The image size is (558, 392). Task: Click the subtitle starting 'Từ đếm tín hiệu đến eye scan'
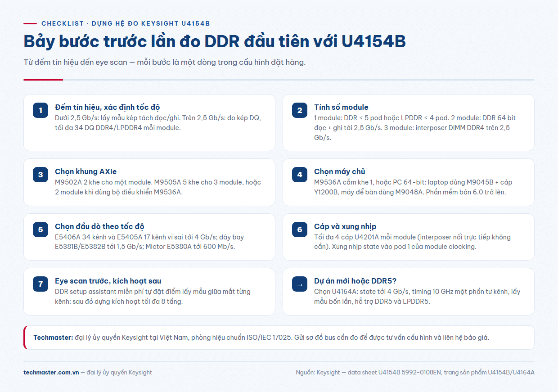(x=165, y=62)
